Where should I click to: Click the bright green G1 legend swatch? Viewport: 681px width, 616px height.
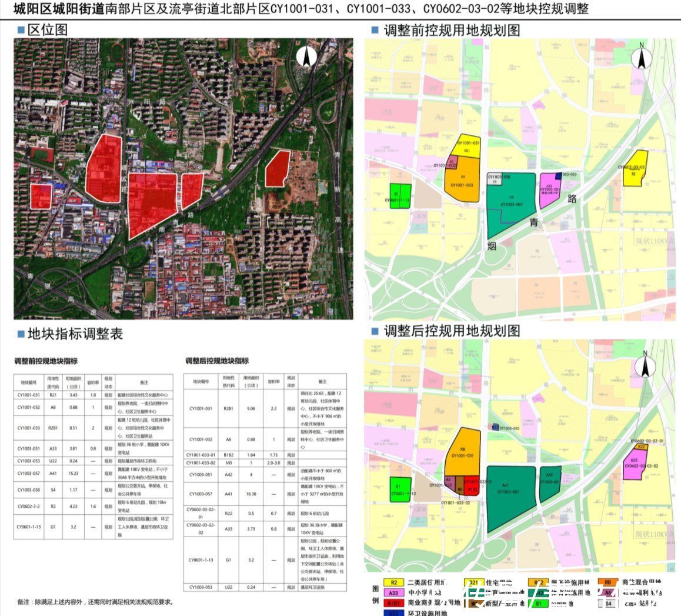coord(539,604)
